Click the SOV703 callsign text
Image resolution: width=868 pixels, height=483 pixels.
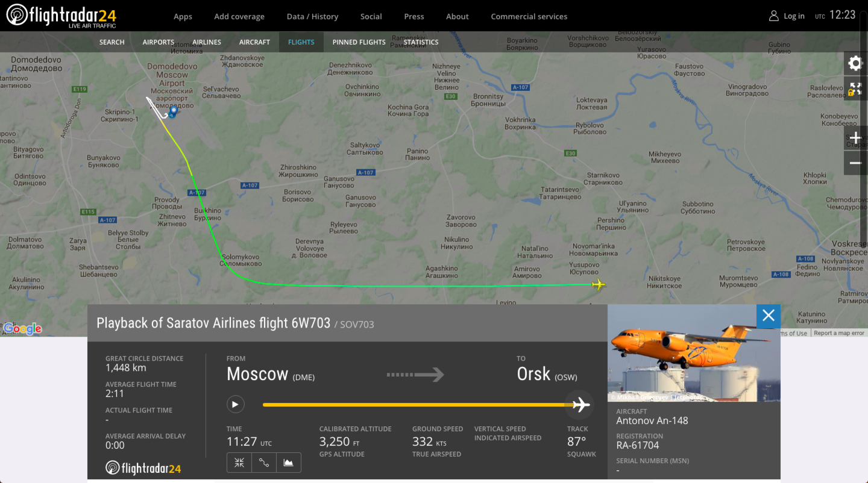click(357, 325)
